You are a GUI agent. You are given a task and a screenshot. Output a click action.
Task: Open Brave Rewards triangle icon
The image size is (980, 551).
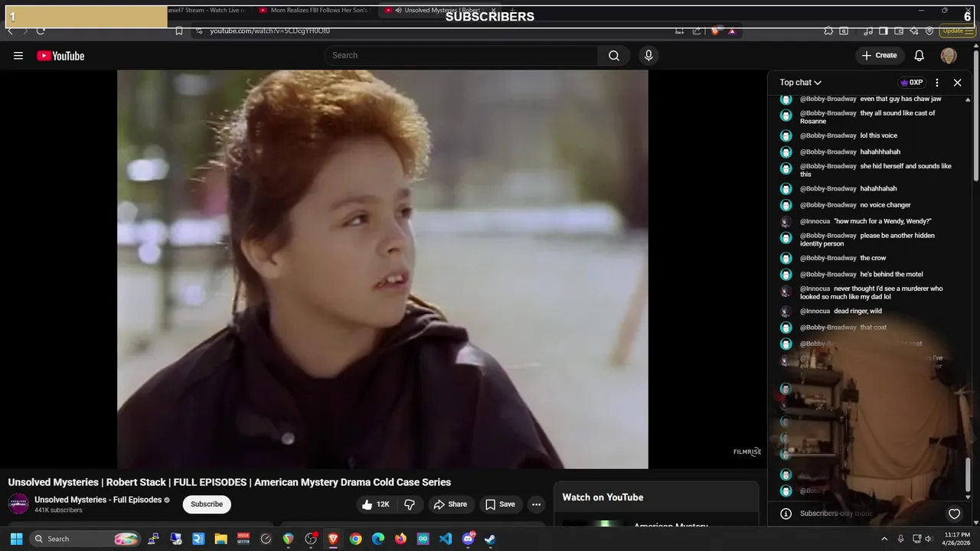click(732, 31)
